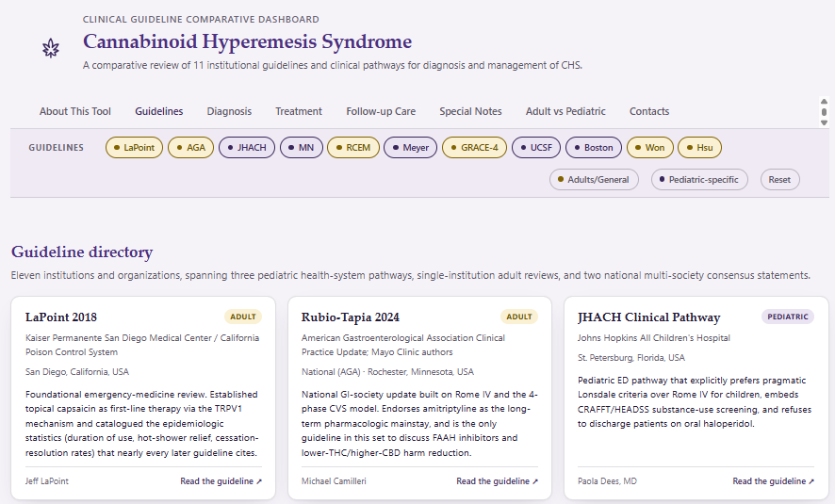Toggle the GRACE-4 guideline chip
Viewport: 835px width, 504px height.
(474, 147)
